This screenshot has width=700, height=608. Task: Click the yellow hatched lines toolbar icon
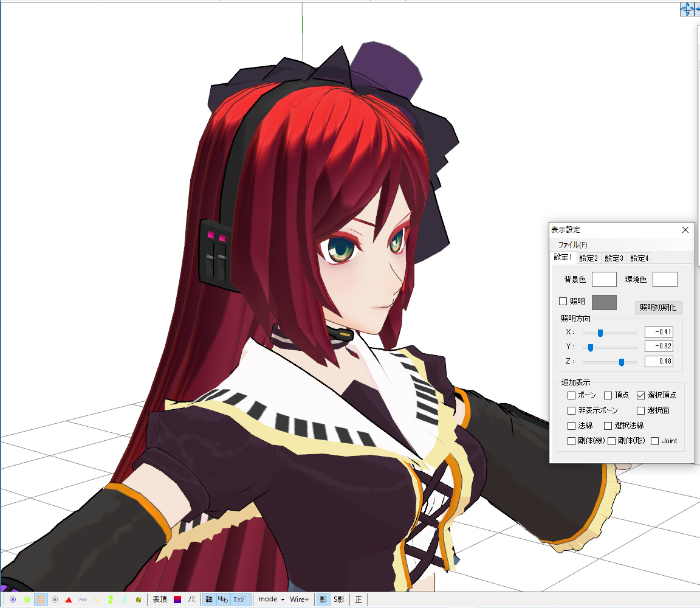tap(97, 599)
